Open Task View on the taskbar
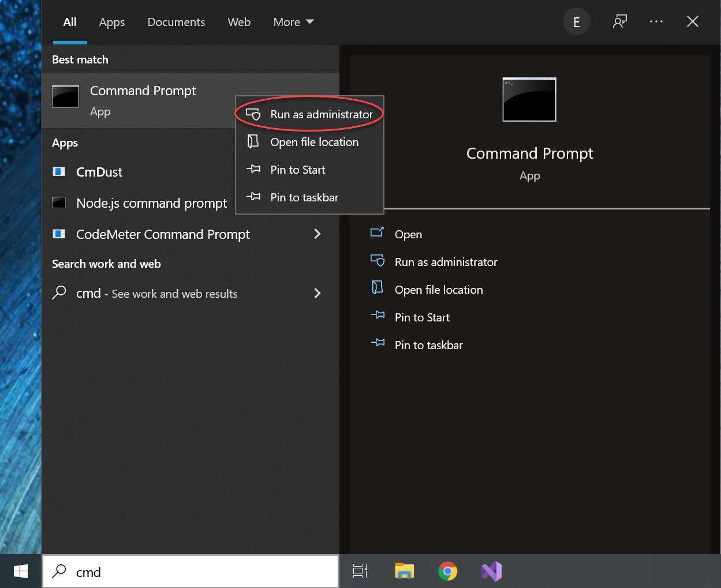The width and height of the screenshot is (721, 588). tap(360, 571)
